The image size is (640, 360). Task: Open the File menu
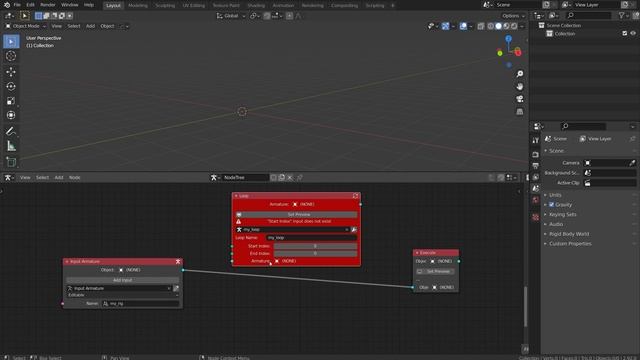17,5
